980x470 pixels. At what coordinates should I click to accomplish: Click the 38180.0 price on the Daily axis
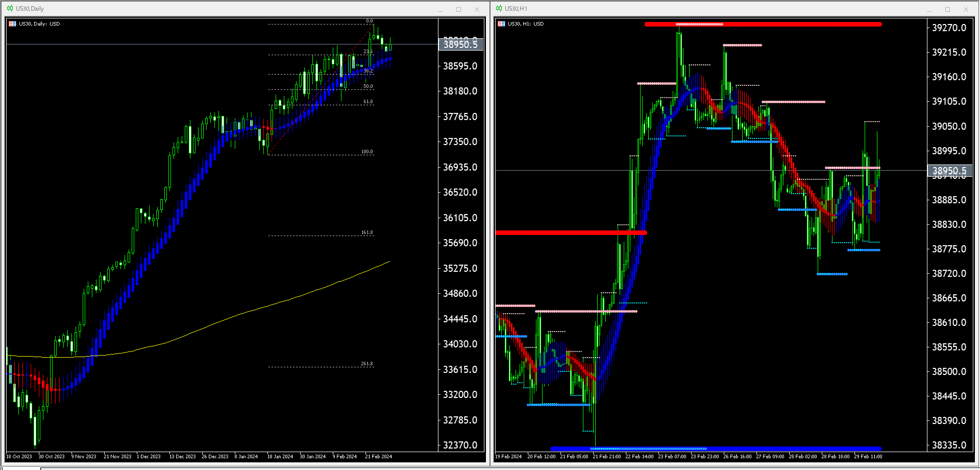tap(460, 91)
